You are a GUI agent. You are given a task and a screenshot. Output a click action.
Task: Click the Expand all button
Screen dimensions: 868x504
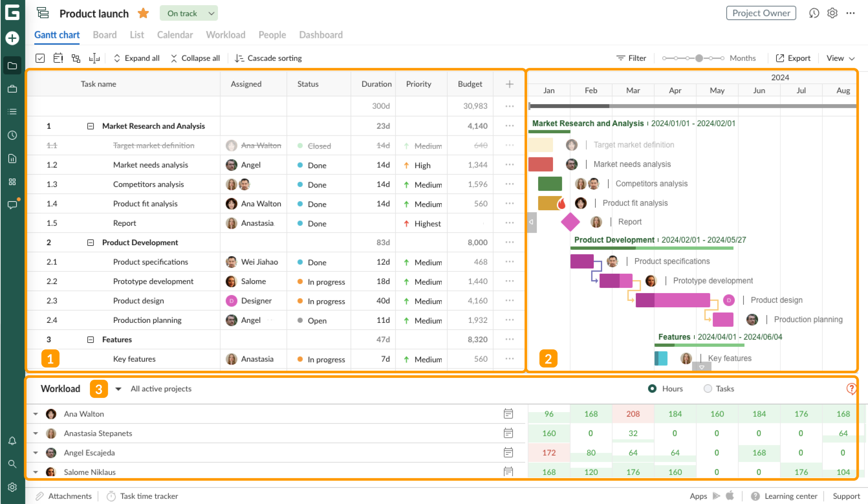coord(136,58)
